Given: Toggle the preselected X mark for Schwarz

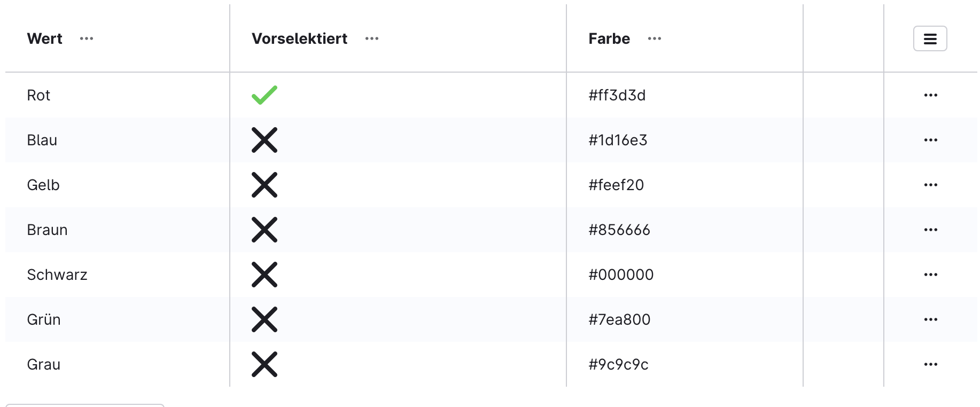Looking at the screenshot, I should point(265,275).
